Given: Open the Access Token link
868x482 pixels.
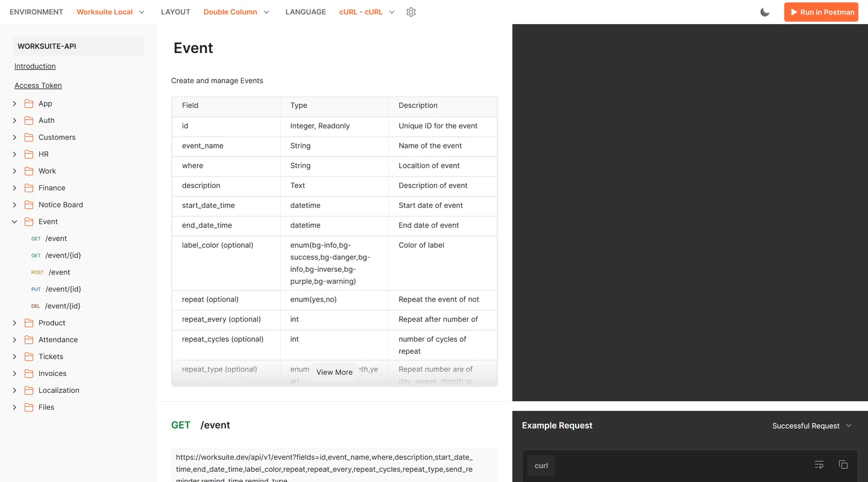Looking at the screenshot, I should coord(38,86).
